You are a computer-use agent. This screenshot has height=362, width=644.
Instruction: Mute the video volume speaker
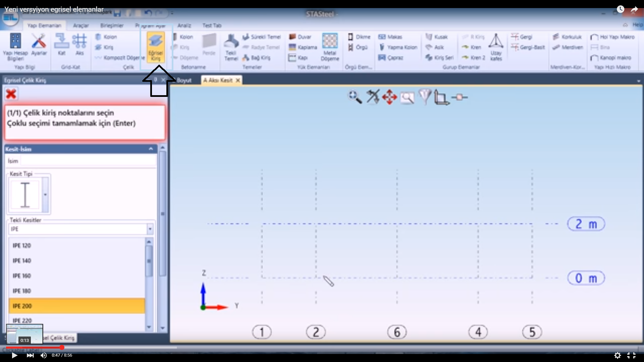(44, 355)
